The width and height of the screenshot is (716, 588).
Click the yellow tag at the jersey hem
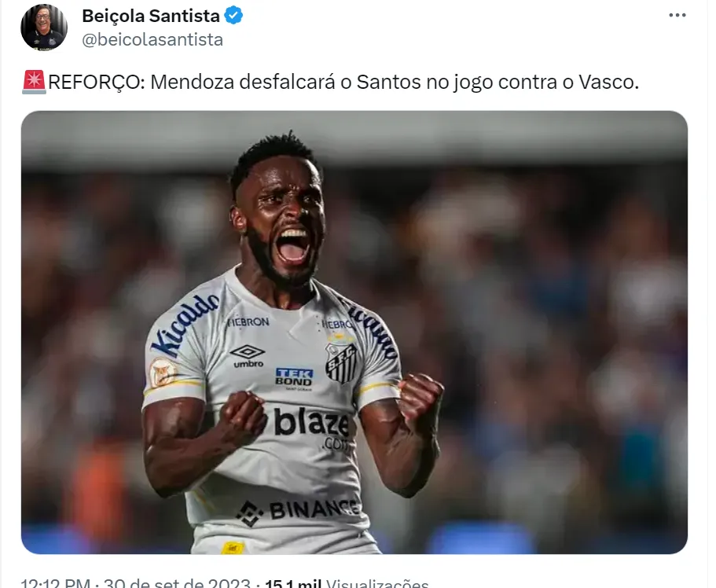point(233,548)
